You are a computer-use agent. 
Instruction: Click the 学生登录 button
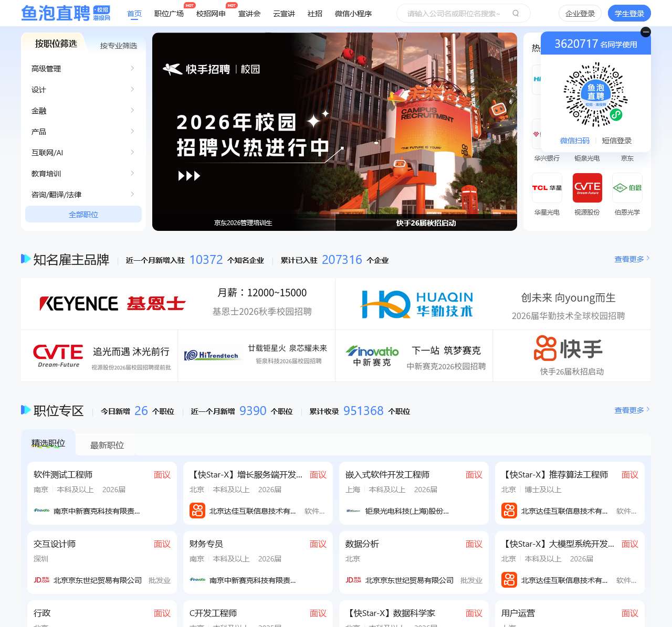[629, 13]
